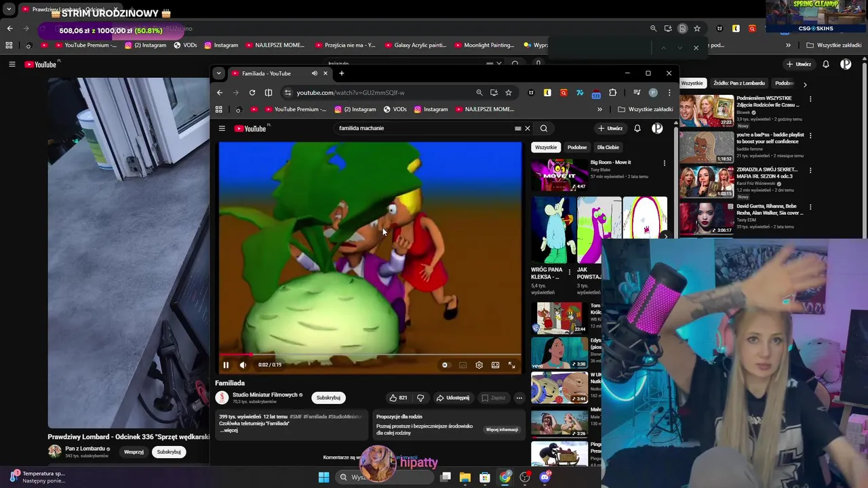Click search field containing 'familida machanie'
This screenshot has height=488, width=868.
(x=424, y=128)
